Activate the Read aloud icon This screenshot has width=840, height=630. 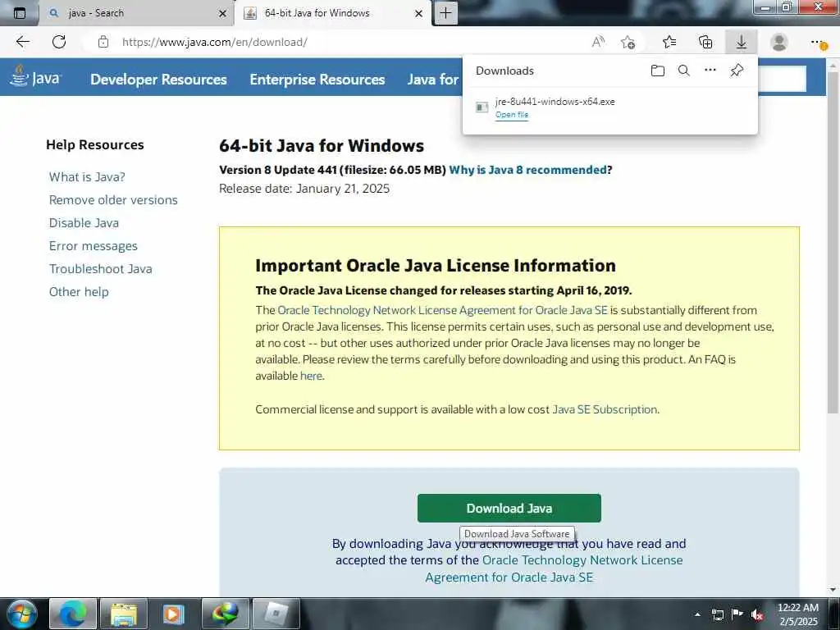tap(598, 42)
